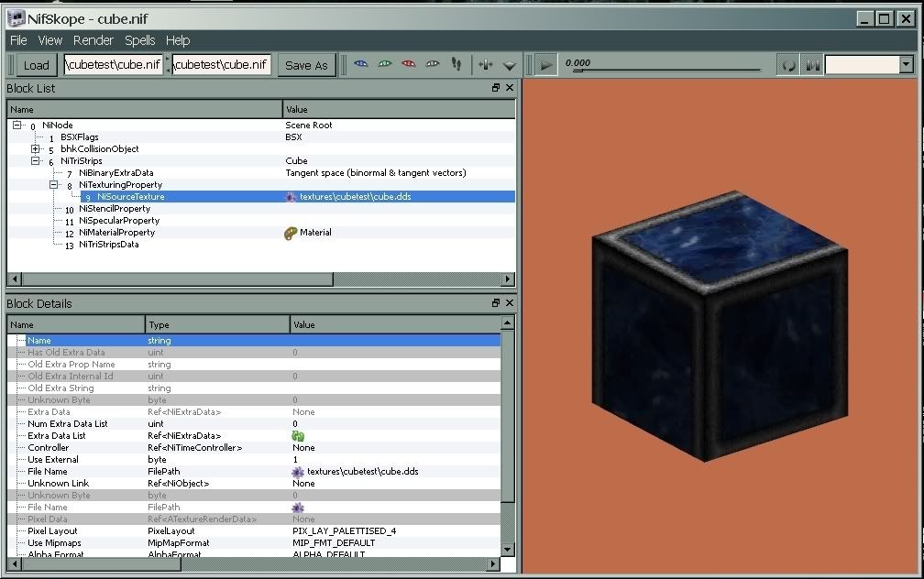Image resolution: width=924 pixels, height=579 pixels.
Task: Close the Block Details panel
Action: click(x=510, y=303)
